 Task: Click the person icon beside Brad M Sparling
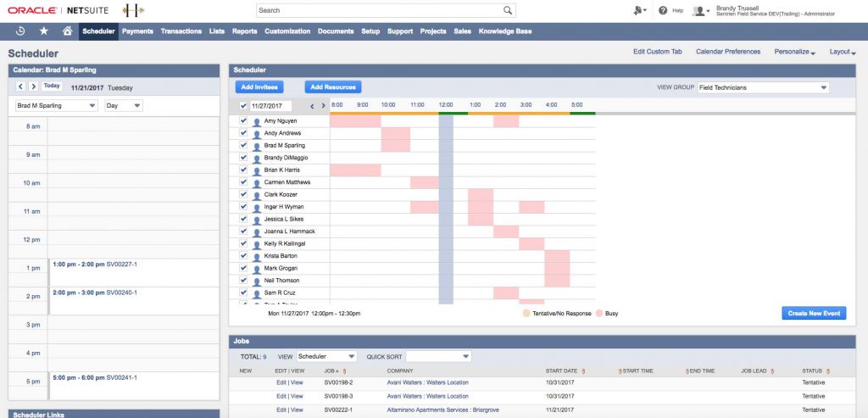click(x=256, y=146)
